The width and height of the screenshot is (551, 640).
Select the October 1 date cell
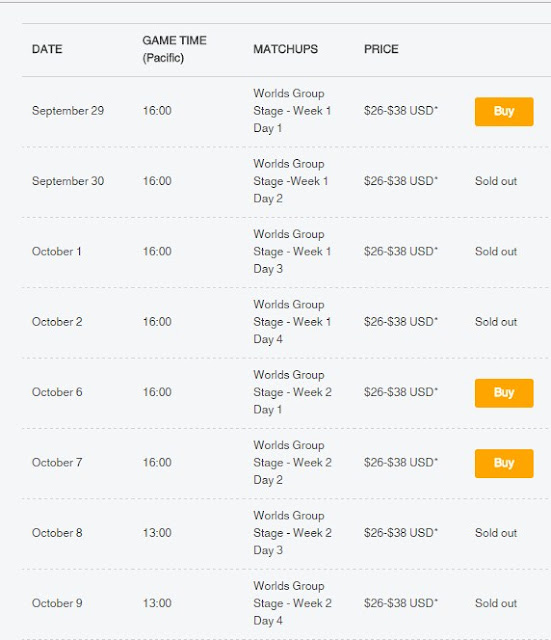pos(56,251)
